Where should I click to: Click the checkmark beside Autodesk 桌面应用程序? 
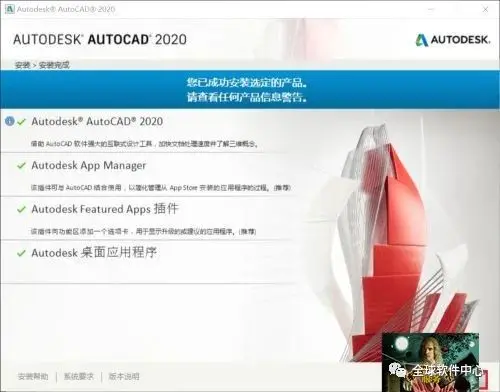21,253
